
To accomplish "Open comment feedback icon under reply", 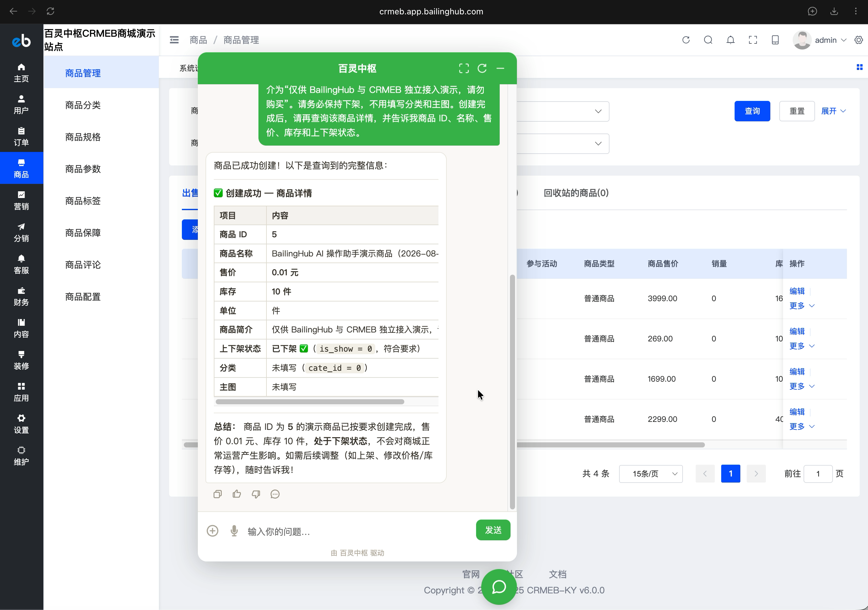I will click(x=275, y=494).
